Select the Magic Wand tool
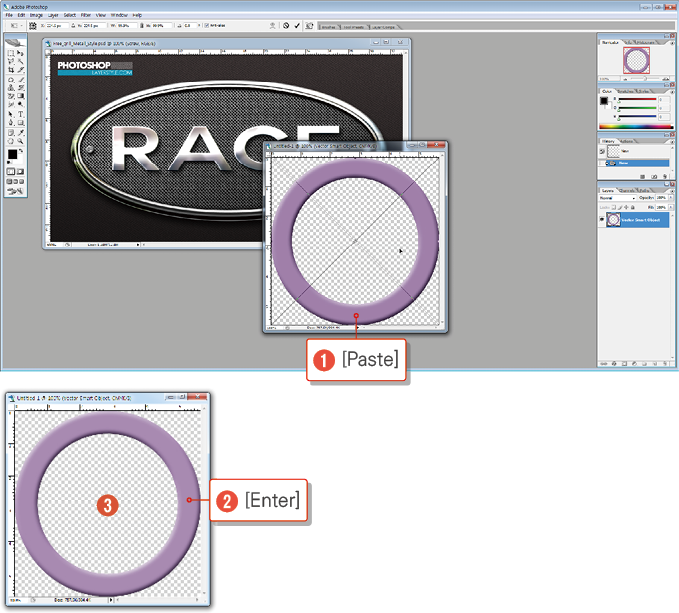679x613 pixels. click(x=20, y=61)
